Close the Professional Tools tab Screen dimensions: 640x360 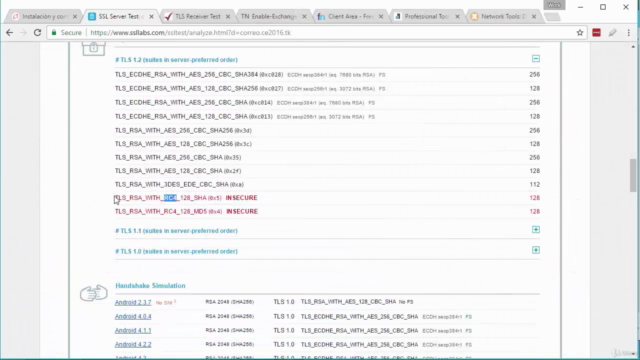pos(457,17)
